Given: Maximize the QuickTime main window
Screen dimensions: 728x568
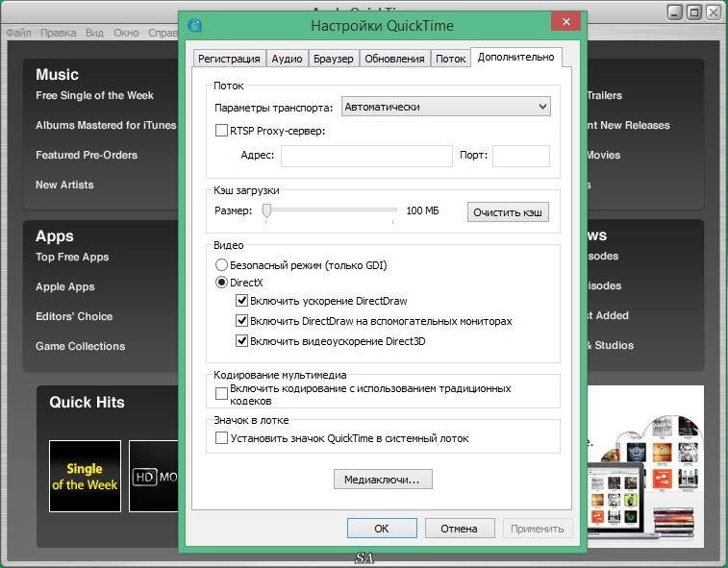Looking at the screenshot, I should click(694, 12).
